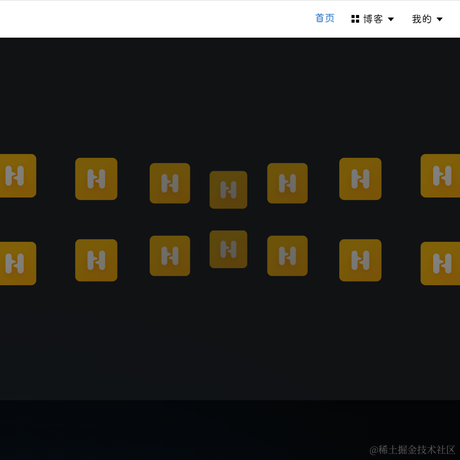This screenshot has width=460, height=460.
Task: Expand the 博客 dropdown arrow
Action: tap(391, 19)
